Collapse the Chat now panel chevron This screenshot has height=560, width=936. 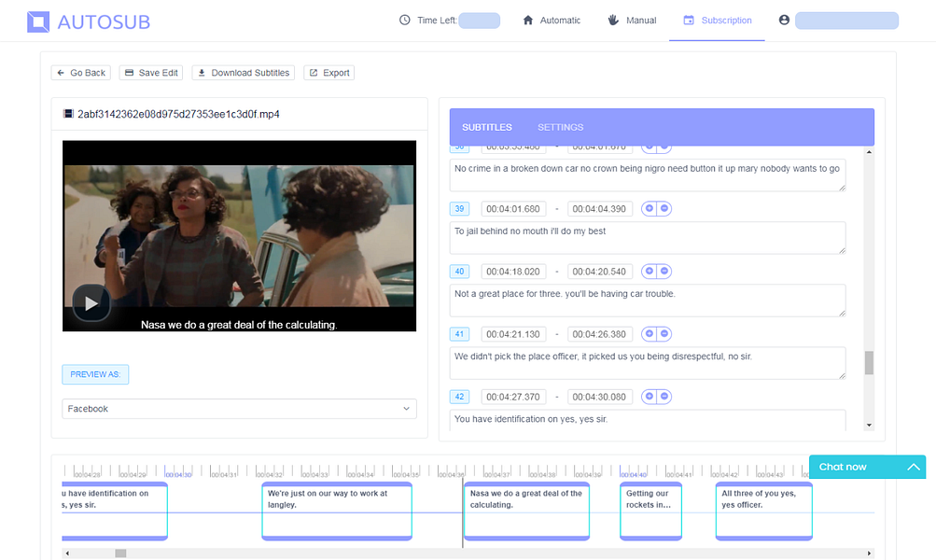coord(913,467)
